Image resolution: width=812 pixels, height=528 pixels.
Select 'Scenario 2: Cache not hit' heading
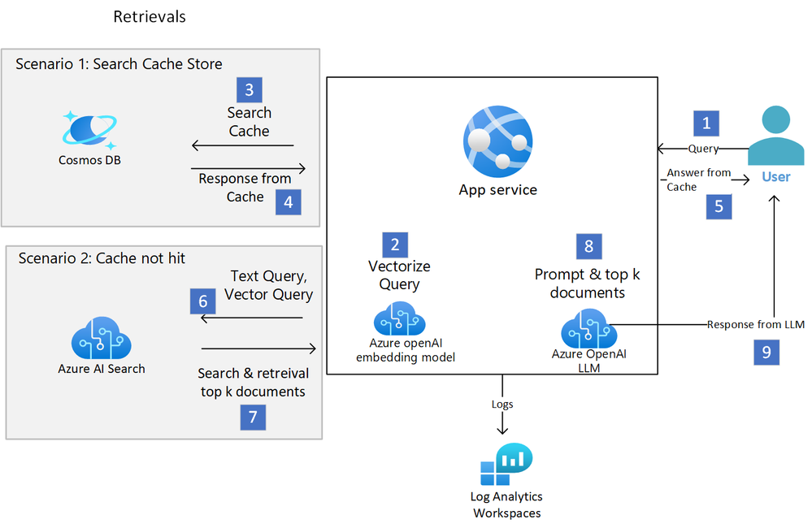click(x=102, y=258)
